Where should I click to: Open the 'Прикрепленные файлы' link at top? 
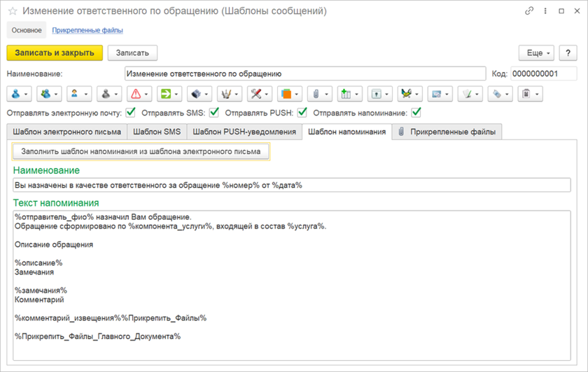pyautogui.click(x=87, y=30)
